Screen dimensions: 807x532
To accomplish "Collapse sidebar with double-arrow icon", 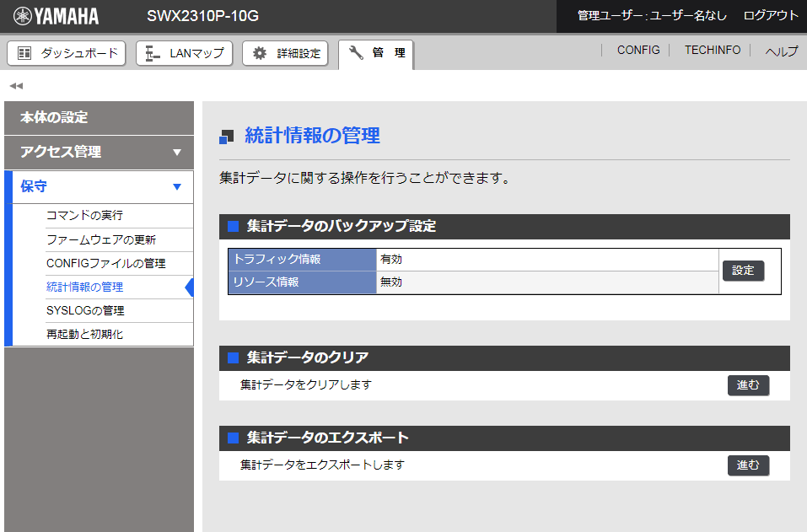I will (16, 85).
